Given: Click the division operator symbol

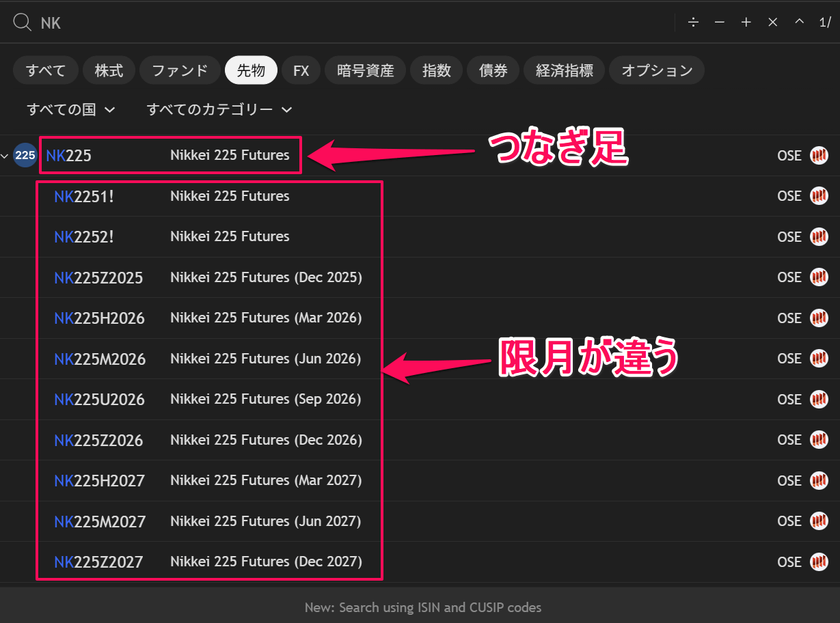Looking at the screenshot, I should pos(693,23).
